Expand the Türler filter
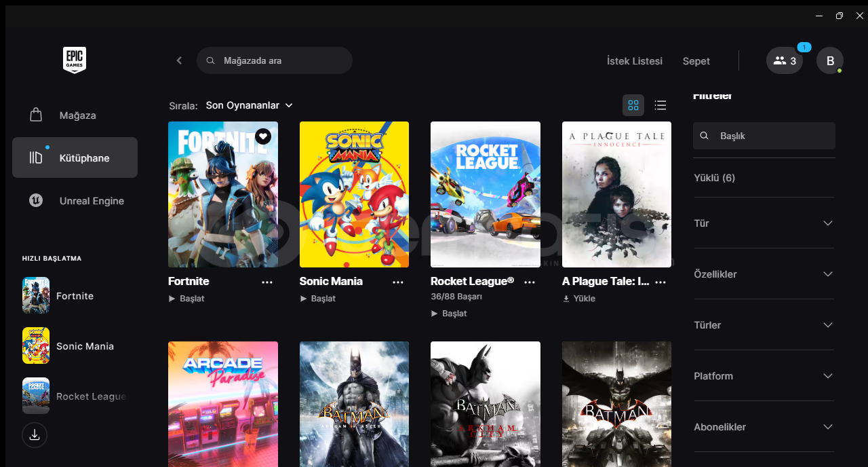The width and height of the screenshot is (868, 467). point(764,325)
